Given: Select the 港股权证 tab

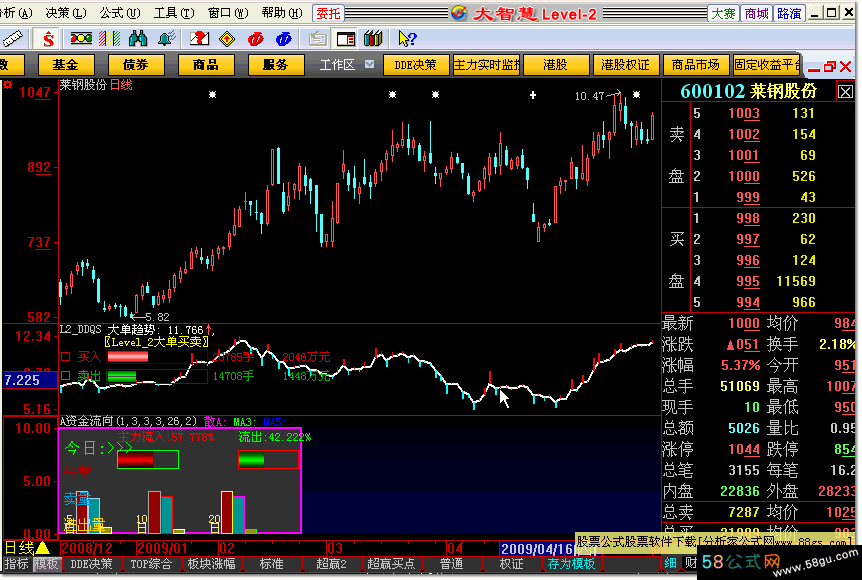Looking at the screenshot, I should (x=626, y=65).
